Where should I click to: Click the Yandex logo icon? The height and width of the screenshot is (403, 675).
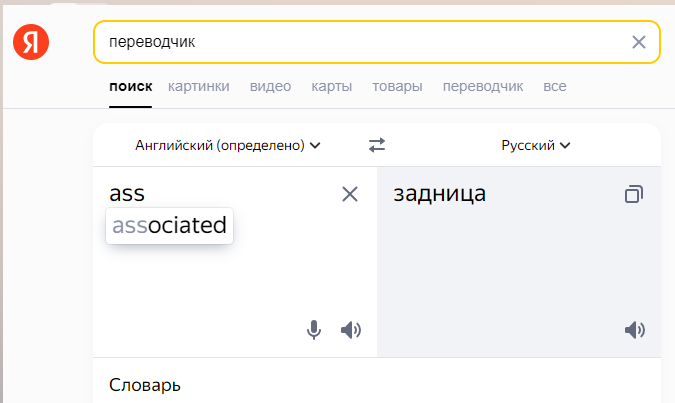pyautogui.click(x=31, y=42)
